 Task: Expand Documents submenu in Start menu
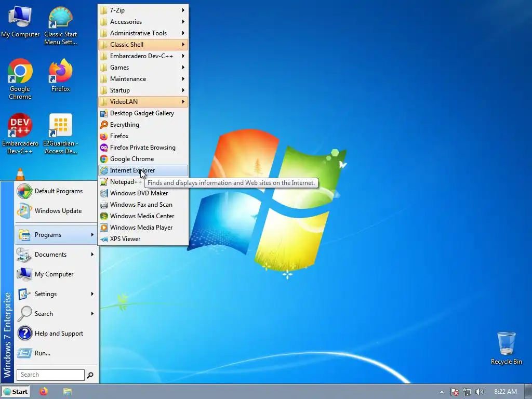click(x=56, y=255)
